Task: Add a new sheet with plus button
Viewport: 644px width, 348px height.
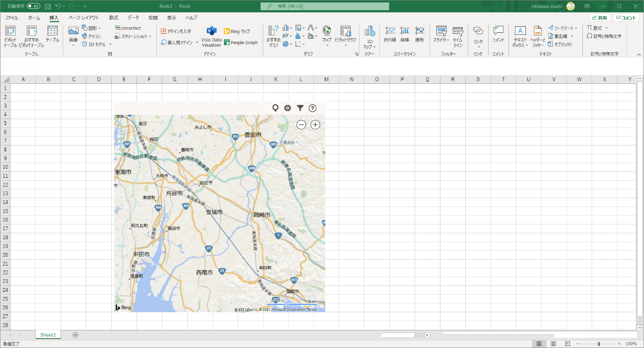Action: 75,335
